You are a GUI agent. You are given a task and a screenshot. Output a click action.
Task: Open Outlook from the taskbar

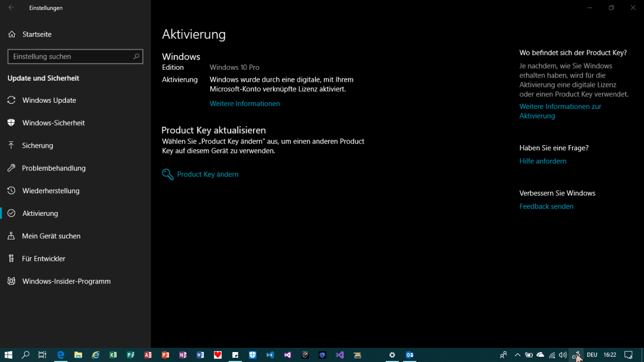(410, 355)
